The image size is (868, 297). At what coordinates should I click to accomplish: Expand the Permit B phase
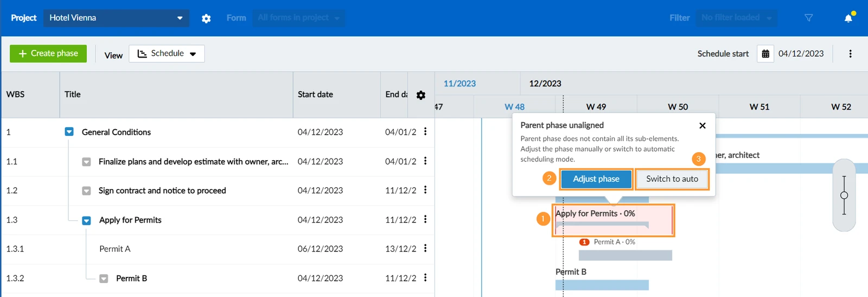104,279
